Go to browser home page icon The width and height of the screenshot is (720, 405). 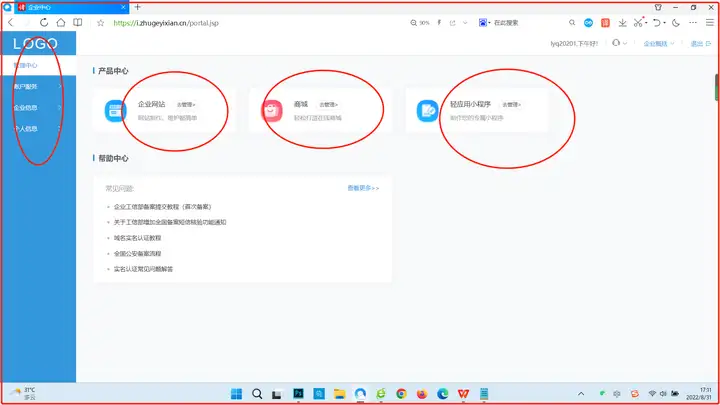tap(61, 22)
